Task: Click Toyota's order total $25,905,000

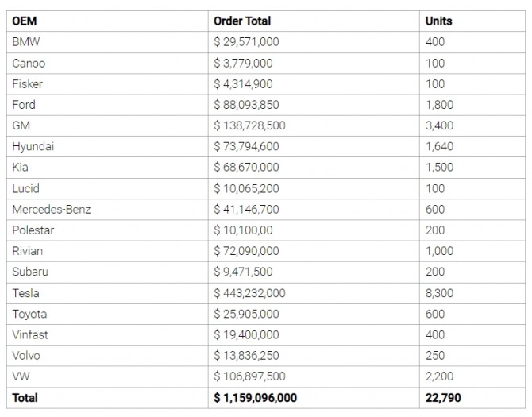Action: coord(246,314)
